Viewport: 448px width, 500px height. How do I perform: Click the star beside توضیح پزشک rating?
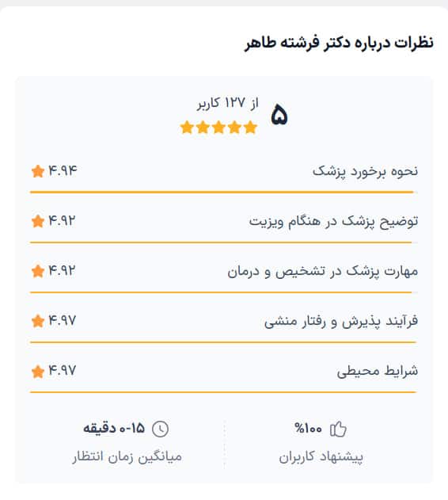(38, 221)
